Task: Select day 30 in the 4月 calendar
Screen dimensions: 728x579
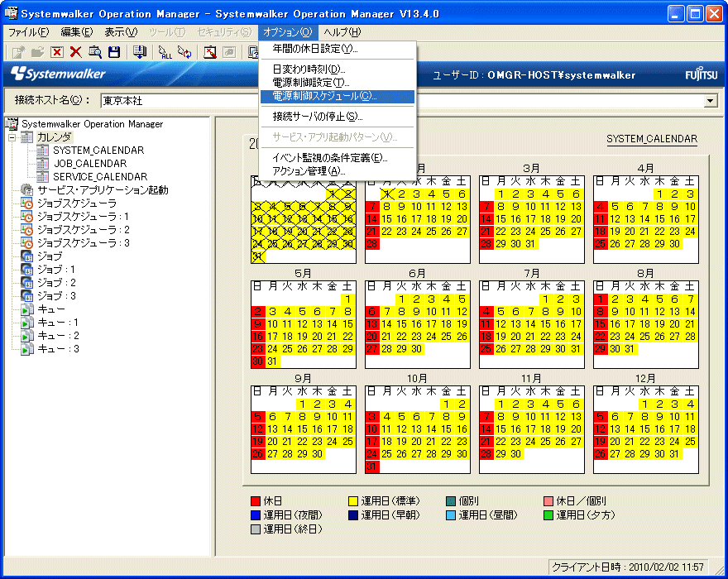Action: 674,244
